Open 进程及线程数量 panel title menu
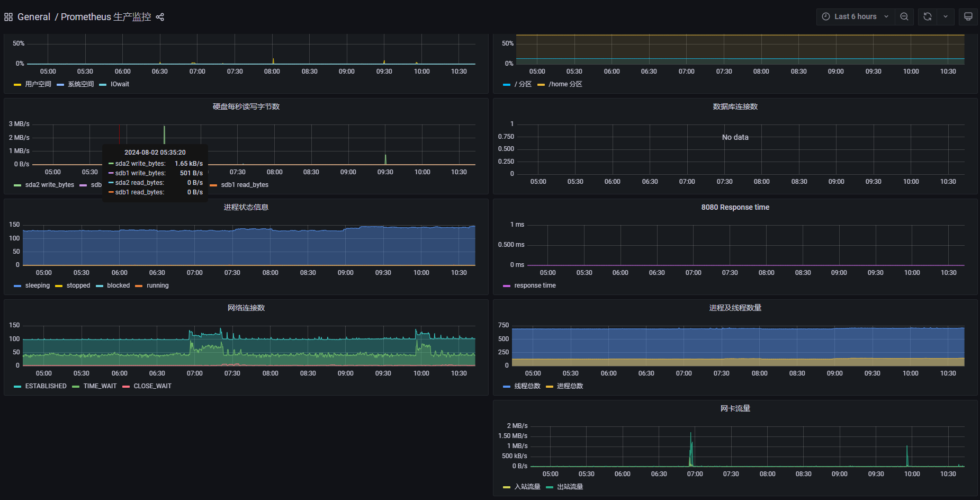Screen dimensions: 980x500 pos(735,308)
